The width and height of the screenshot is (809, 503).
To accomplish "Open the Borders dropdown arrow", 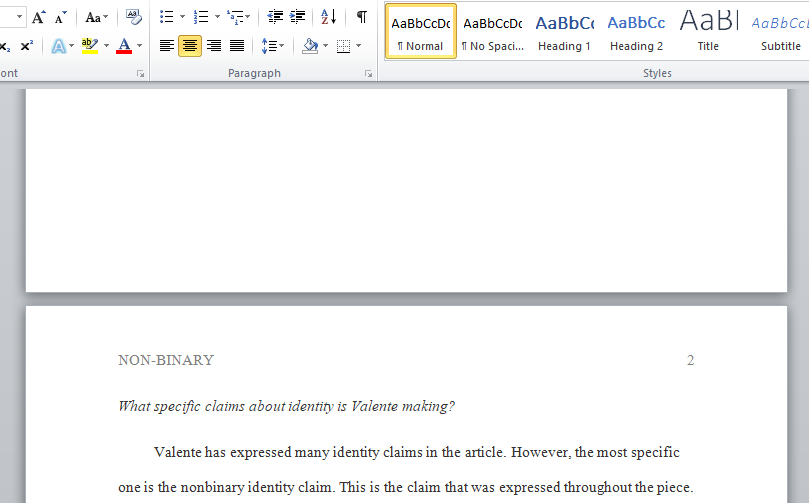I will [x=359, y=46].
